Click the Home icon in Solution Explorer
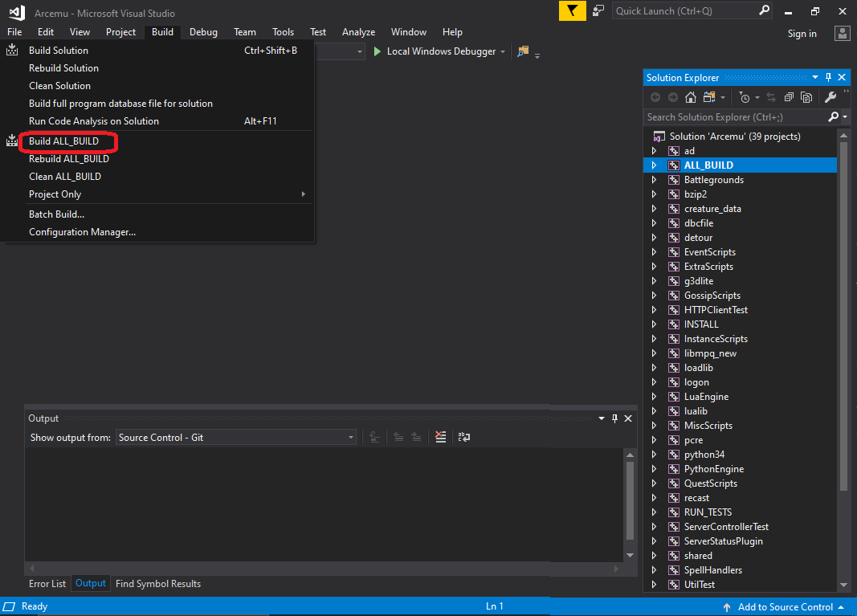857x616 pixels. tap(690, 97)
